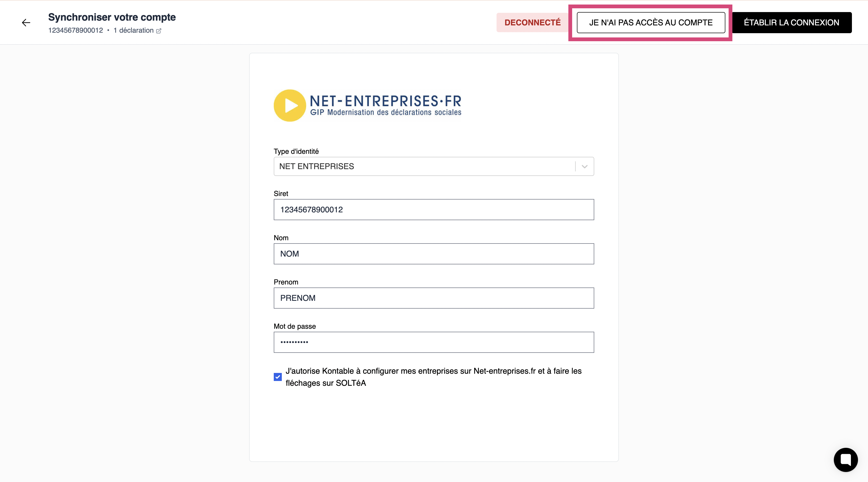The height and width of the screenshot is (482, 868).
Task: Click the DECONNECTÉ status badge
Action: click(532, 23)
